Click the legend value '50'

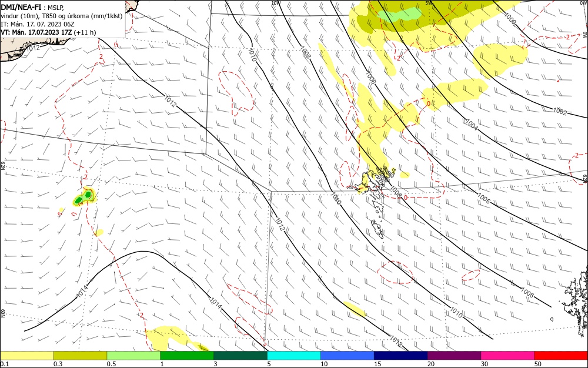pos(538,364)
